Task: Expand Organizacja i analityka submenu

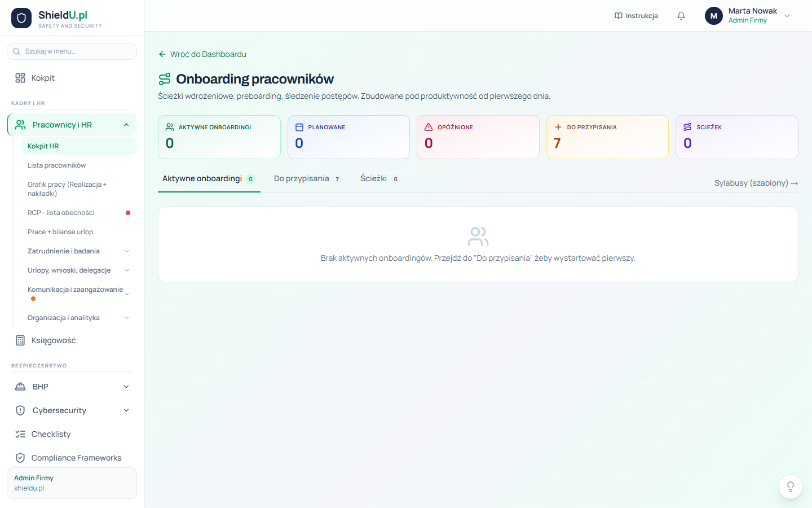Action: point(127,318)
